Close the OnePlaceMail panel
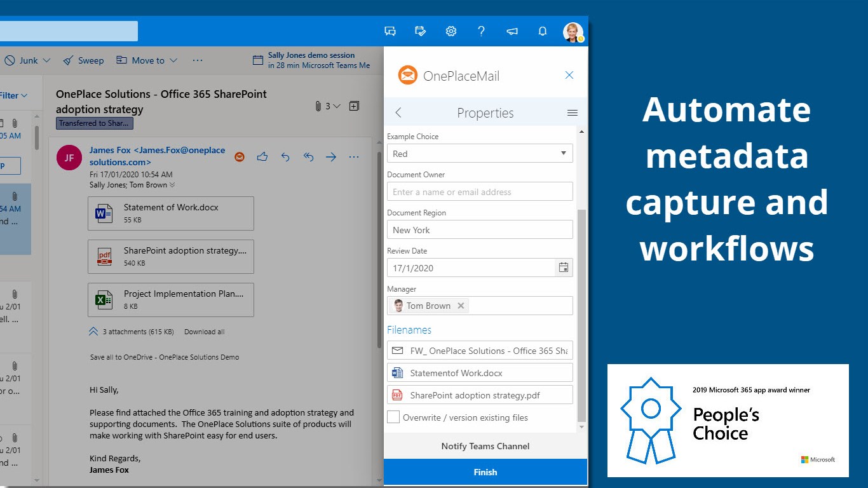The image size is (868, 488). click(x=569, y=75)
